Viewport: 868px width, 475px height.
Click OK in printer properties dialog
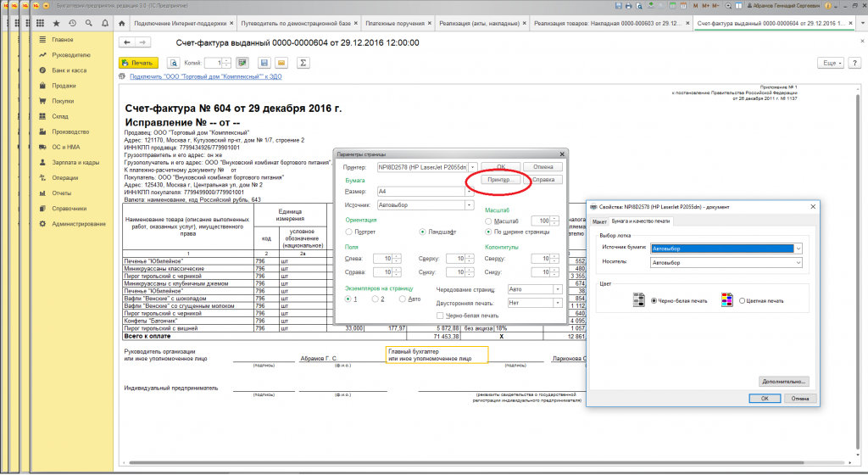pos(765,398)
